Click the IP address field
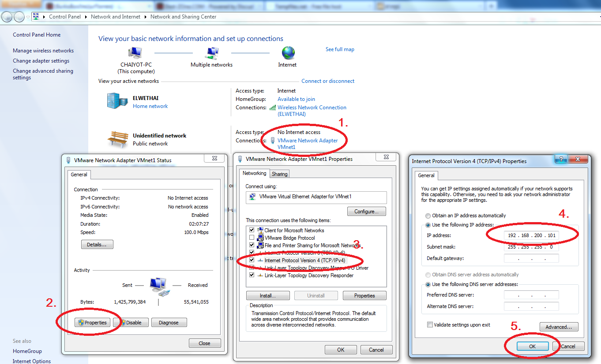The image size is (601, 364). [531, 235]
